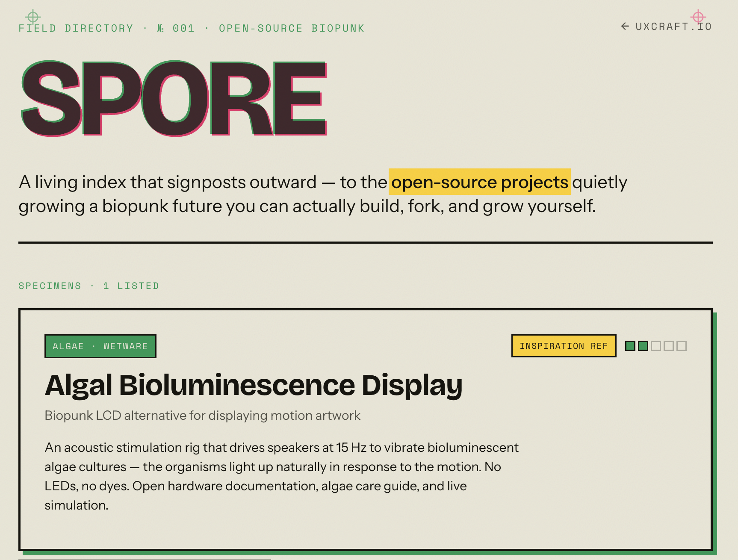Go back to UXCRAFT.IO via header link
738x560 pixels.
[x=666, y=27]
